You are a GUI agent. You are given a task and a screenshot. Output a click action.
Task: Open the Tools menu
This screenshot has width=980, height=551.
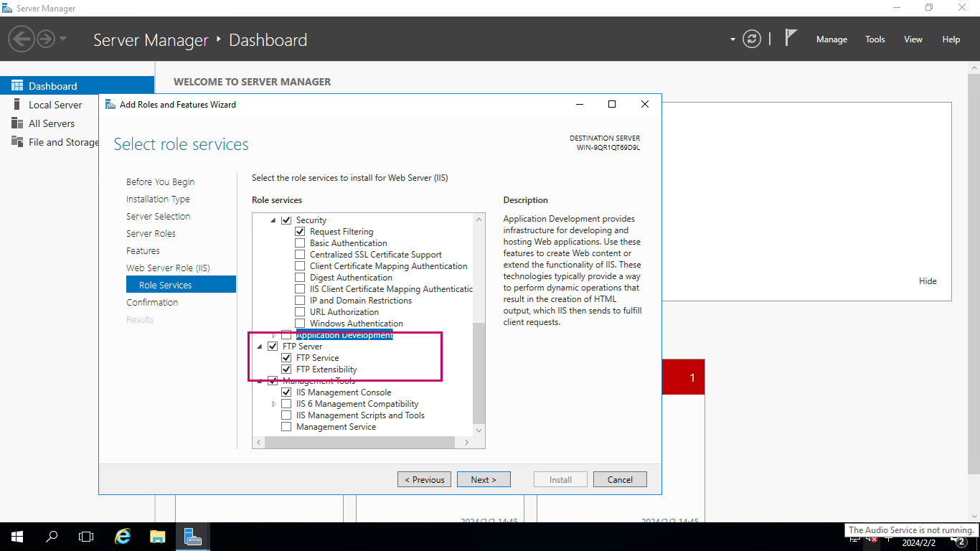pos(875,39)
